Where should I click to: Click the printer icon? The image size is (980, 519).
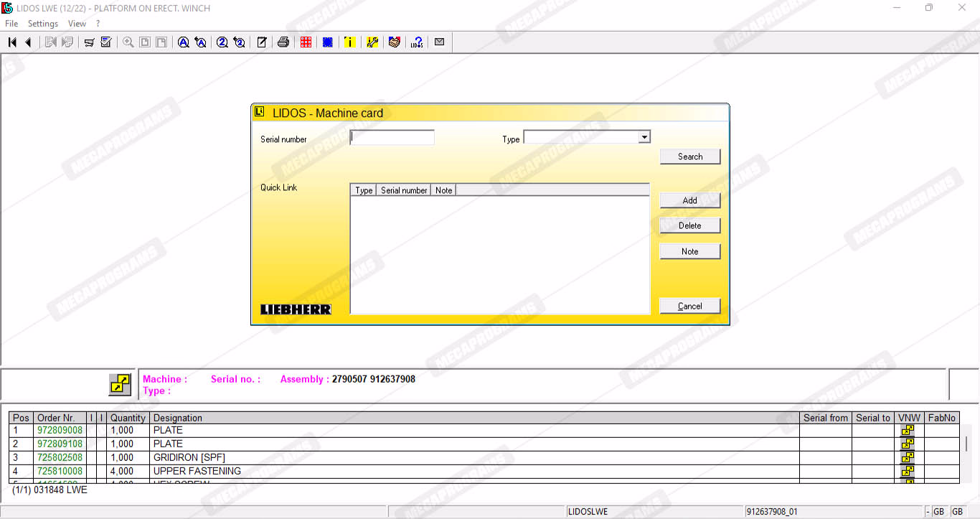283,42
